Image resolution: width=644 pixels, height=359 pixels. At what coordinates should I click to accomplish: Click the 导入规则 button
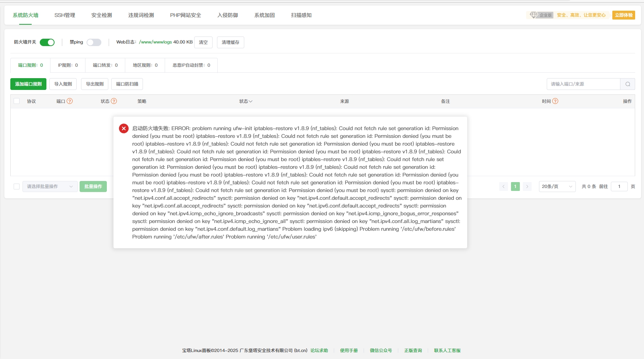coord(63,84)
